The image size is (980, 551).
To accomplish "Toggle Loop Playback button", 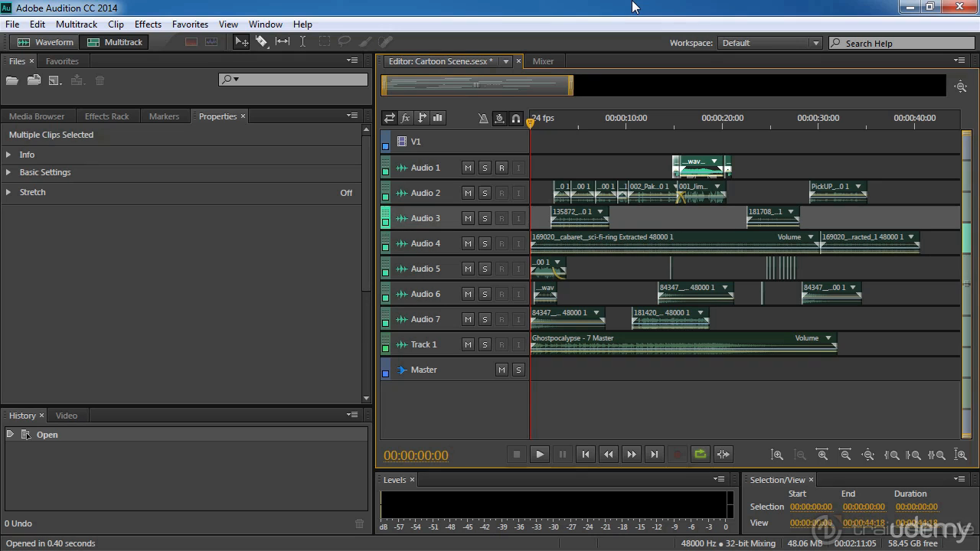I will pyautogui.click(x=700, y=454).
